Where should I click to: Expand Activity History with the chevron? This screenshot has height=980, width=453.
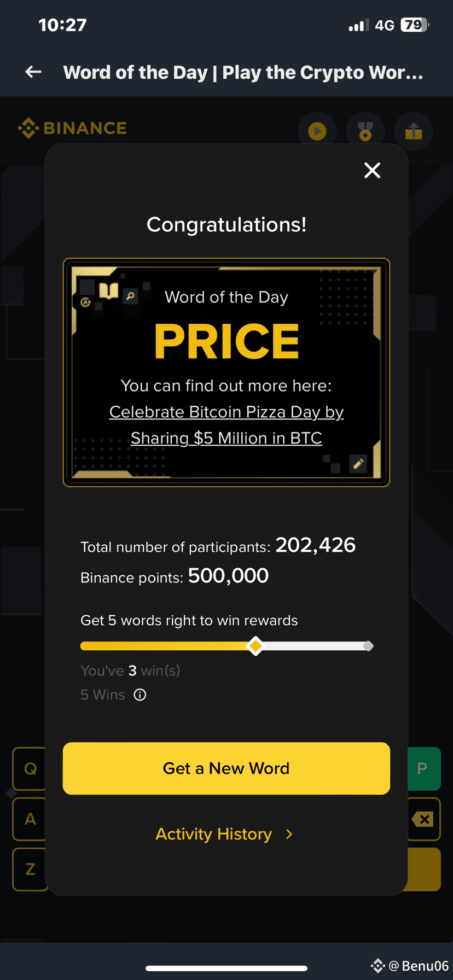tap(289, 834)
